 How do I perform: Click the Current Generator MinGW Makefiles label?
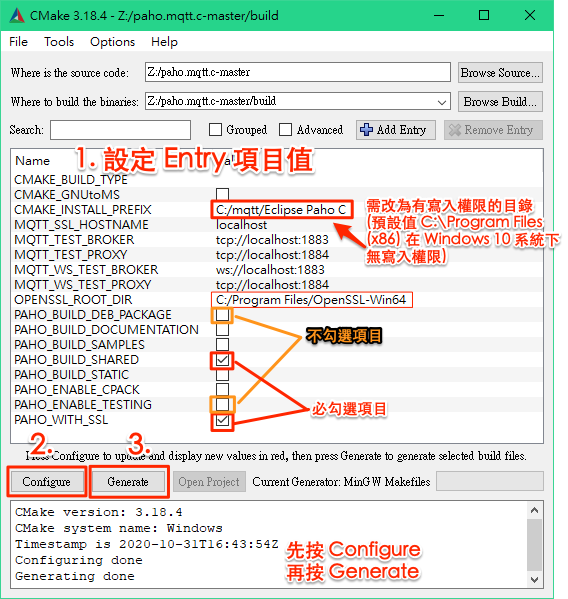coord(341,482)
